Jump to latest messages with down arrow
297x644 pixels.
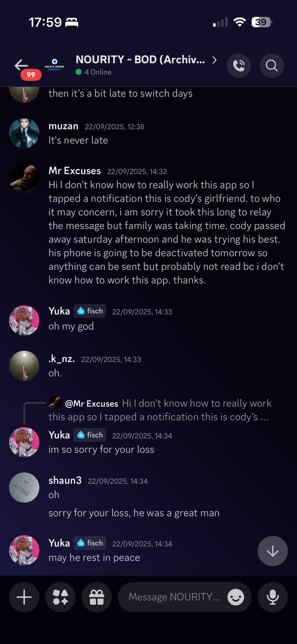273,551
